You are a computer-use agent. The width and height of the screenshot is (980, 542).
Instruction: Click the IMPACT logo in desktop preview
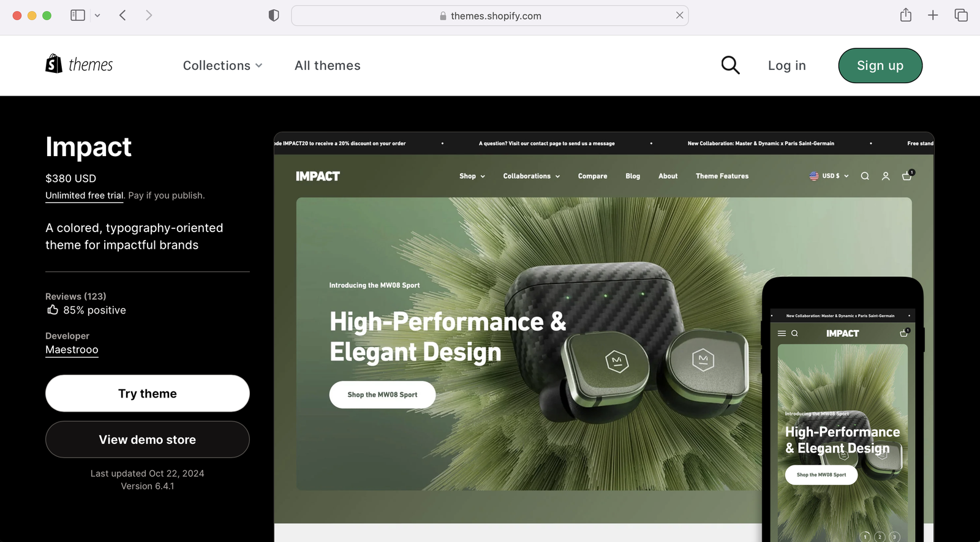coord(317,176)
